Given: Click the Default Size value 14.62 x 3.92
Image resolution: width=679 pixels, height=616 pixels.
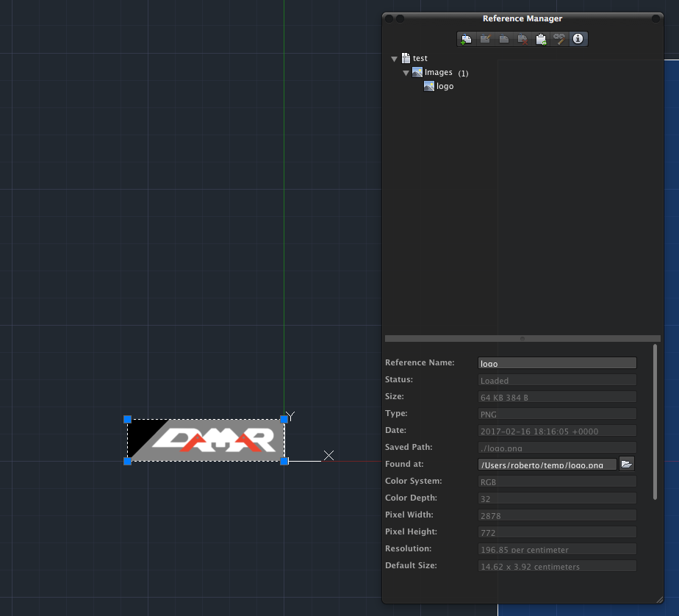Looking at the screenshot, I should tap(557, 566).
